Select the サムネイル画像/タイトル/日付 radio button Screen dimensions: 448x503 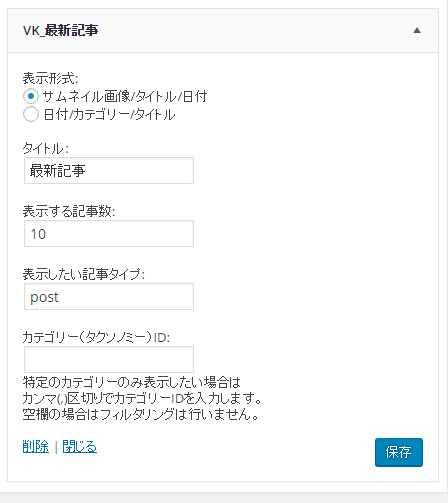(31, 96)
